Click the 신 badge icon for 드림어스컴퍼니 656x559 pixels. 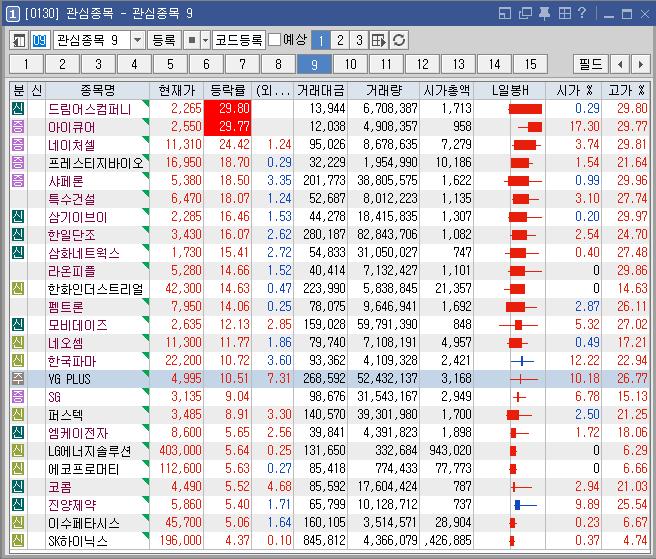(x=18, y=109)
